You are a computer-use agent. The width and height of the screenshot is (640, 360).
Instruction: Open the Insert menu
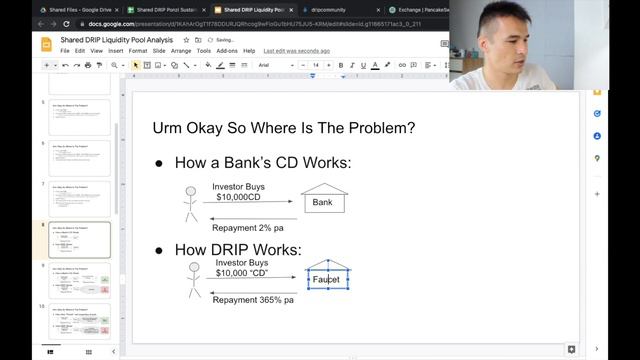[x=116, y=51]
